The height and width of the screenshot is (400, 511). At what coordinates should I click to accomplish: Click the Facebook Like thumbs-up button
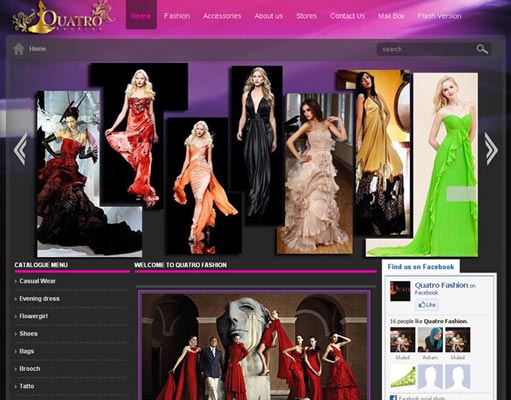427,305
